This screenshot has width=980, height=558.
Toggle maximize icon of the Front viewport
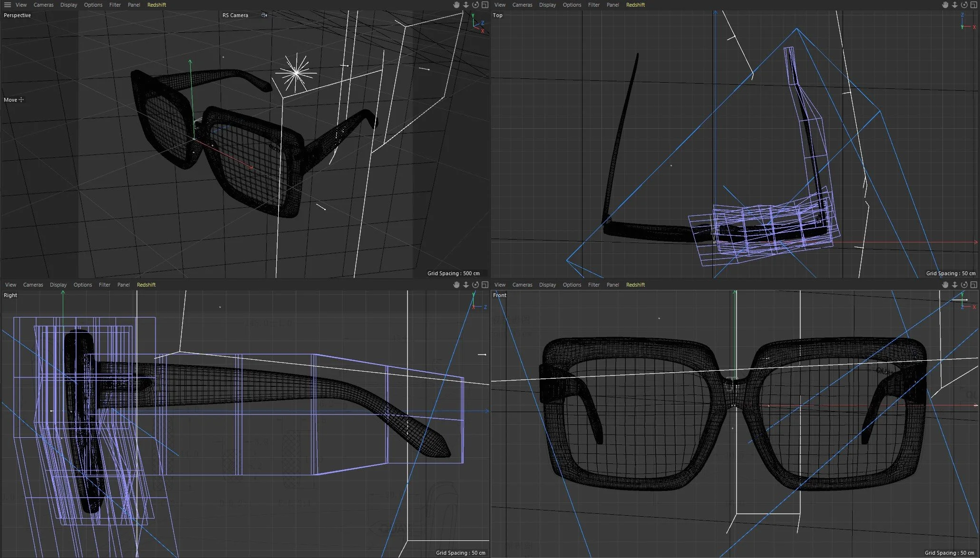[974, 285]
